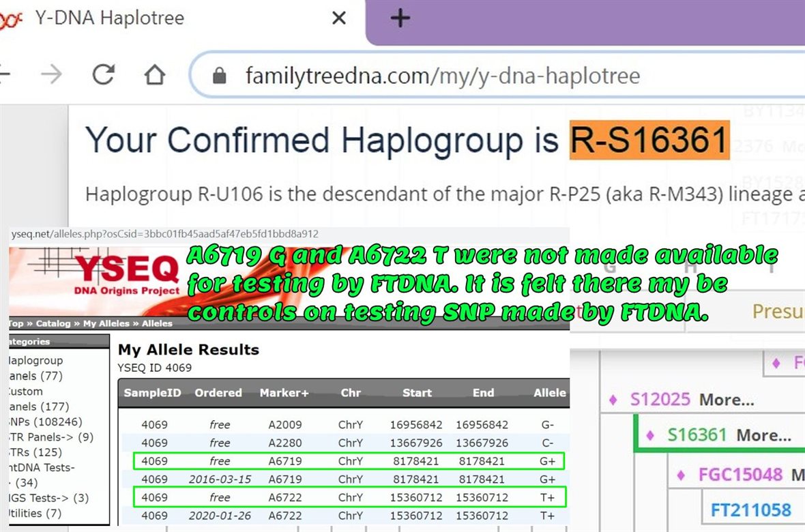805x532 pixels.
Task: Click the diamond icon beside FGC15048
Action: click(681, 475)
